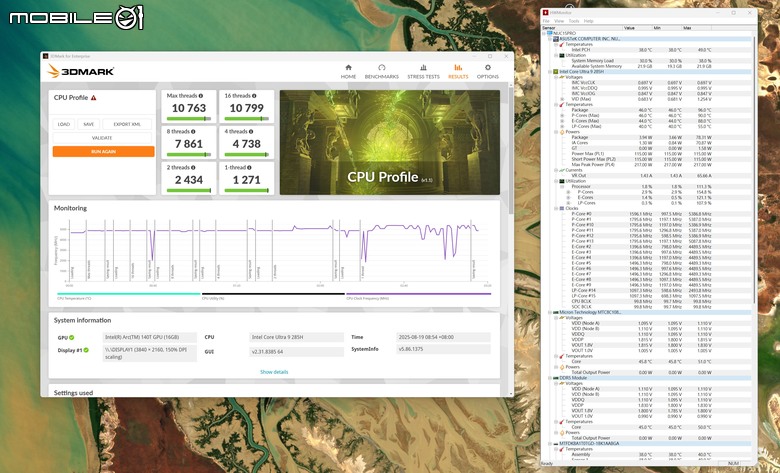Toggle the CPU Utility legend in Monitoring
The image size is (780, 473).
[x=273, y=296]
